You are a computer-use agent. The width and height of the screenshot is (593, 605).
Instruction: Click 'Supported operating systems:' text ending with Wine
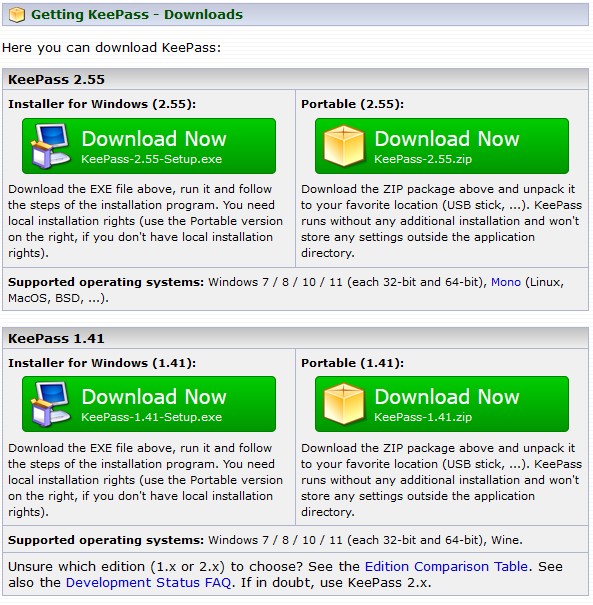(106, 540)
